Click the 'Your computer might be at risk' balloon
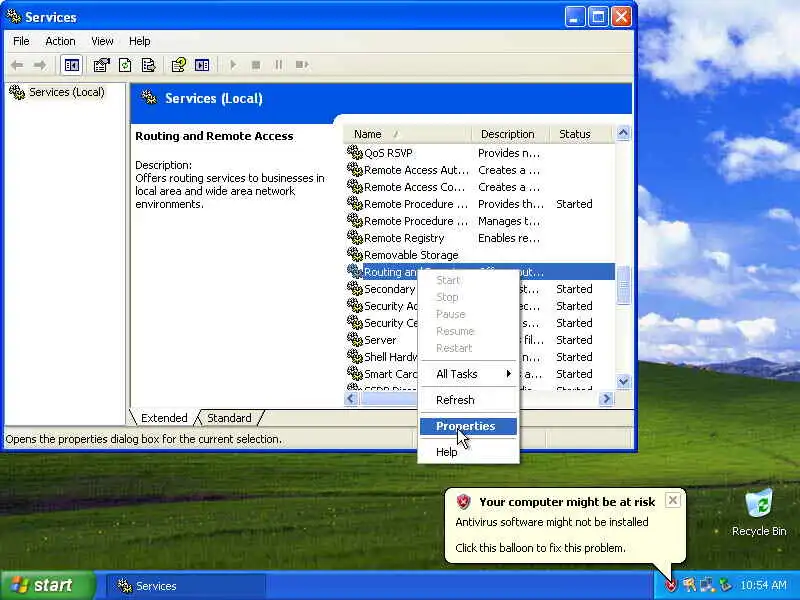Image resolution: width=800 pixels, height=600 pixels. (564, 526)
